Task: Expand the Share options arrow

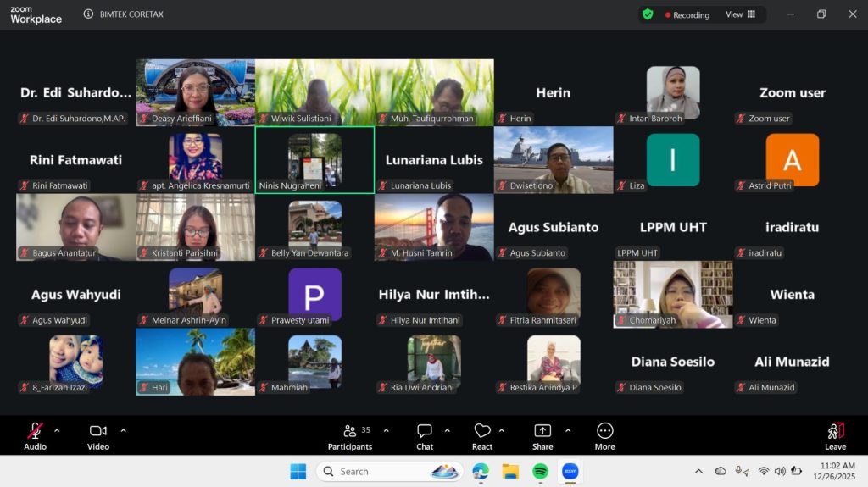Action: [568, 430]
